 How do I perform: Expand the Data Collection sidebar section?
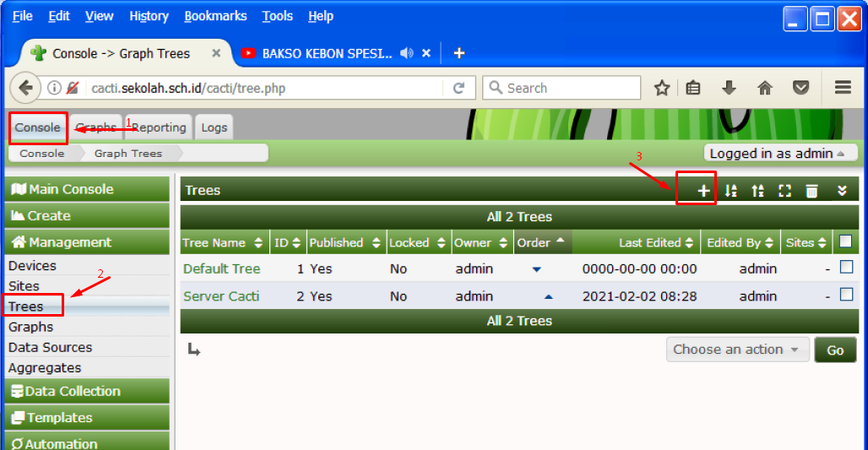[x=86, y=391]
